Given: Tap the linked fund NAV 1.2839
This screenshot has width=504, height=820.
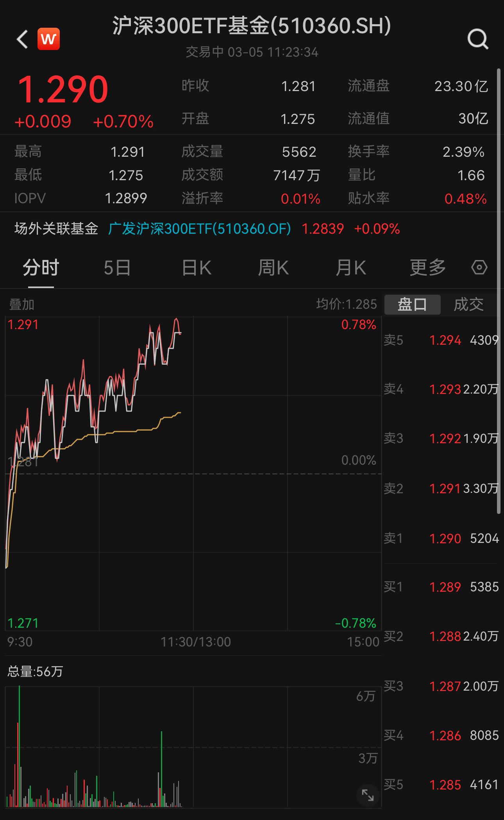Looking at the screenshot, I should coord(323,229).
